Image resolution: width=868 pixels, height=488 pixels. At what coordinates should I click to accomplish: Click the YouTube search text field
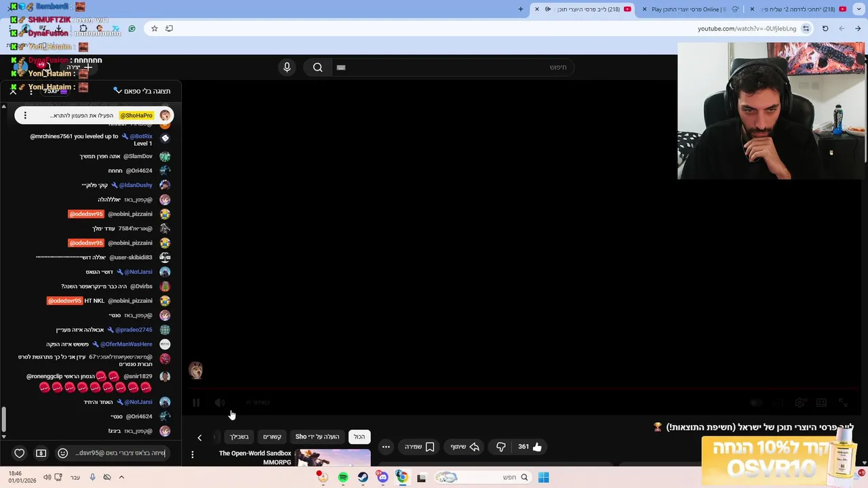coord(454,67)
